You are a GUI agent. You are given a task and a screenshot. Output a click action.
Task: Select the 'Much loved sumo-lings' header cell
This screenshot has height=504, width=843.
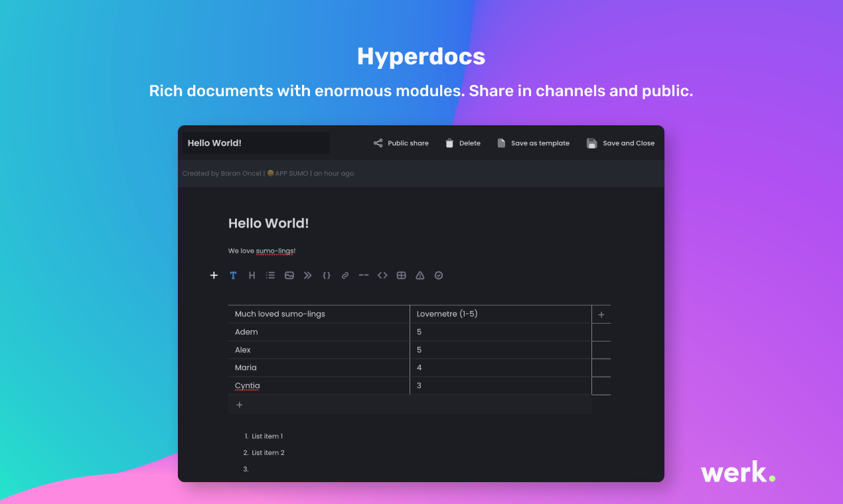point(319,314)
